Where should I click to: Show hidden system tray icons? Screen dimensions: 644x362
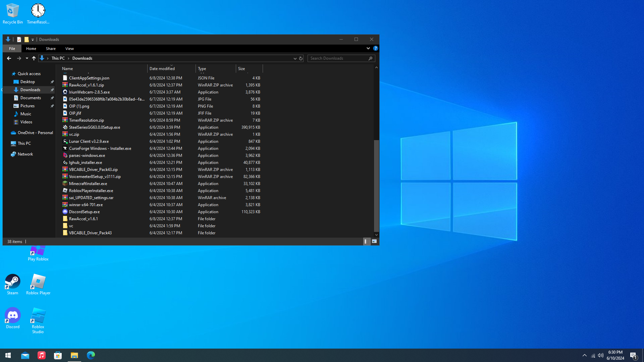coord(584,355)
